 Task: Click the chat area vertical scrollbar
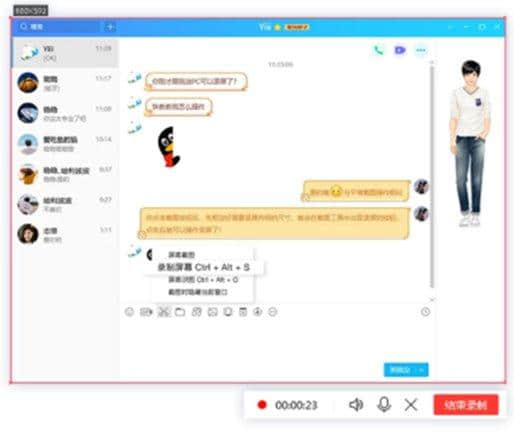(x=432, y=177)
